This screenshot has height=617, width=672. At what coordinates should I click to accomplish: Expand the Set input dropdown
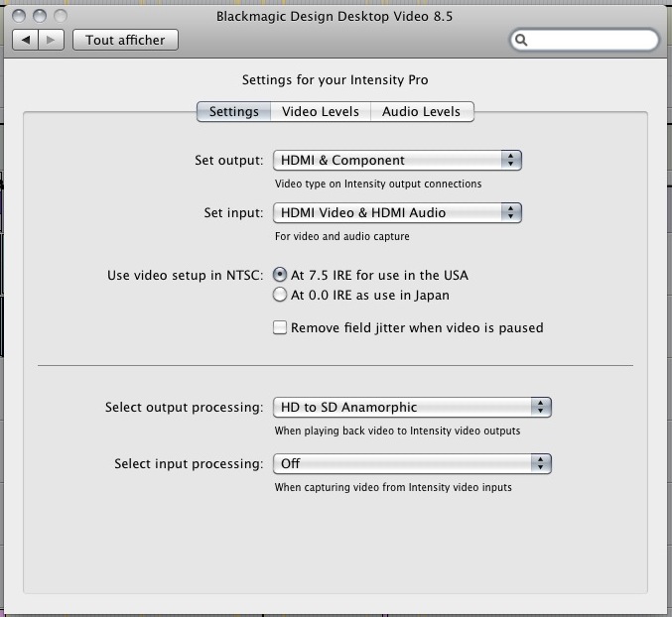[397, 213]
